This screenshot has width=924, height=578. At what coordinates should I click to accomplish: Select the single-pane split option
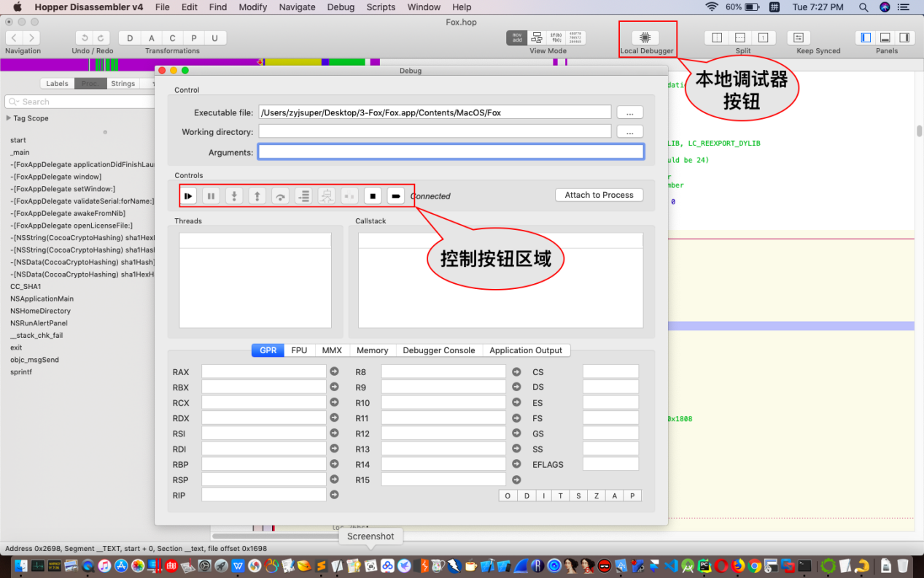pyautogui.click(x=764, y=38)
